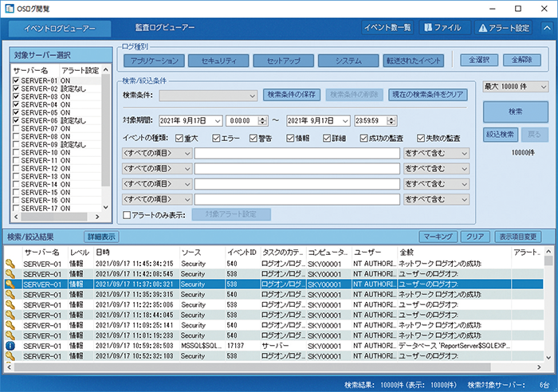Click the 絞込検索 button
558x392 pixels.
point(501,135)
